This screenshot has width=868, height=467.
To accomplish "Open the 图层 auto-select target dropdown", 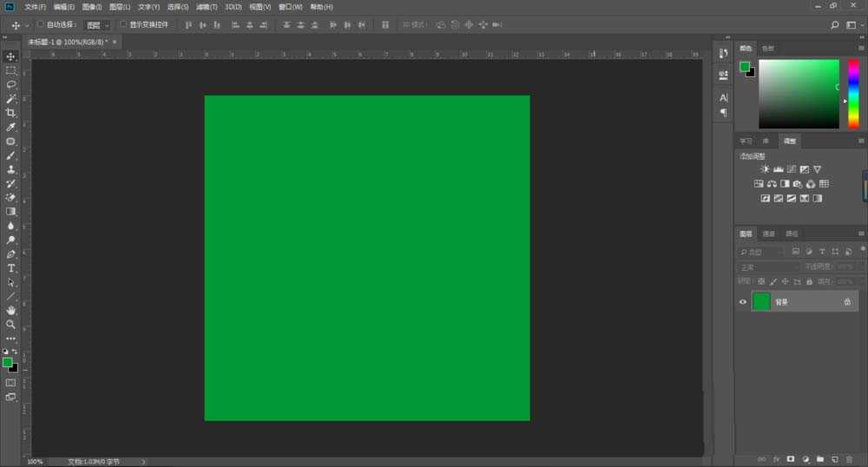I will click(97, 25).
